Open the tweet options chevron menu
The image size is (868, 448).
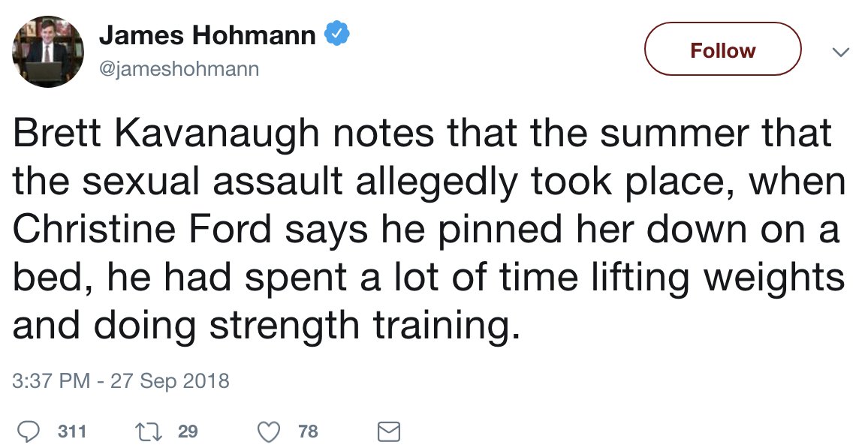pyautogui.click(x=840, y=52)
